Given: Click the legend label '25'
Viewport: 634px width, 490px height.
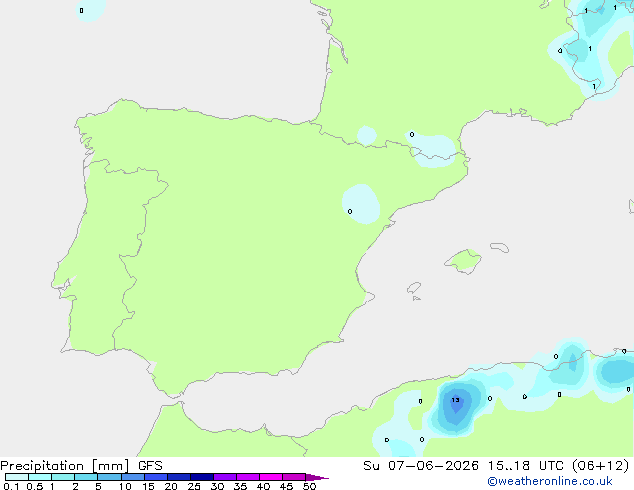Looking at the screenshot, I should click(194, 486).
